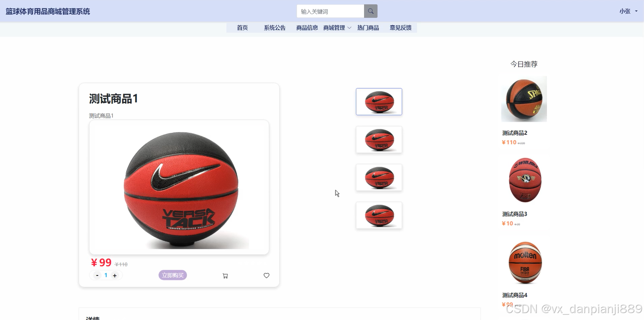Click the ¥99 price text
Image resolution: width=644 pixels, height=320 pixels.
pos(101,262)
